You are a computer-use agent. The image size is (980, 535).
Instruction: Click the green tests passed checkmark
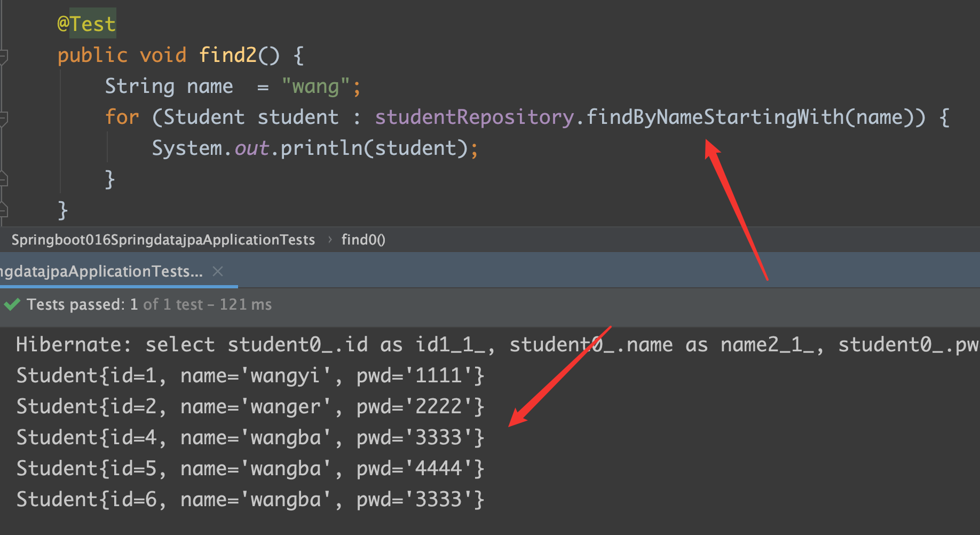[x=12, y=304]
